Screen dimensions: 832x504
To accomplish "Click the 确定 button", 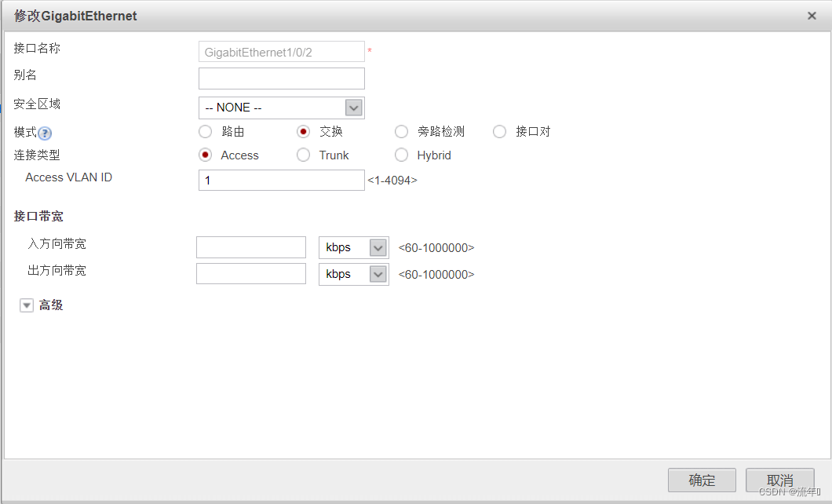I will [702, 480].
